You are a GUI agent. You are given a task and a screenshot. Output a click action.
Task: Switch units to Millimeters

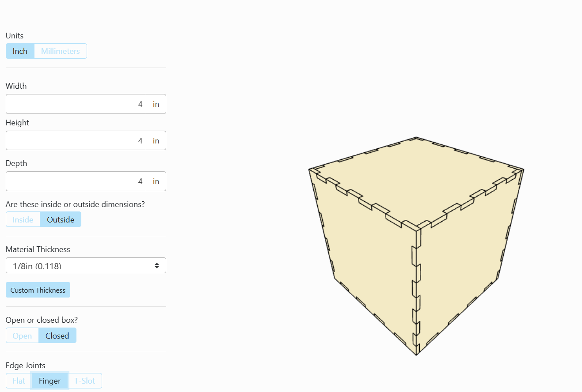click(60, 51)
